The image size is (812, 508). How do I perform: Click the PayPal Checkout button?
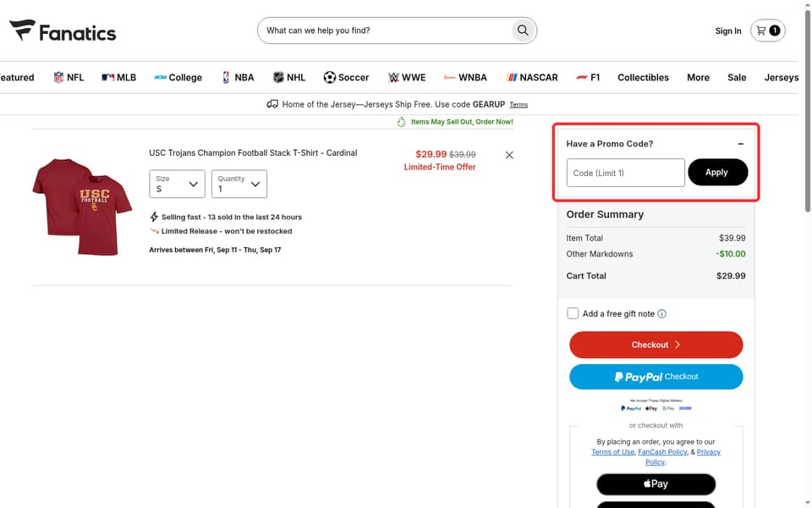(x=656, y=377)
